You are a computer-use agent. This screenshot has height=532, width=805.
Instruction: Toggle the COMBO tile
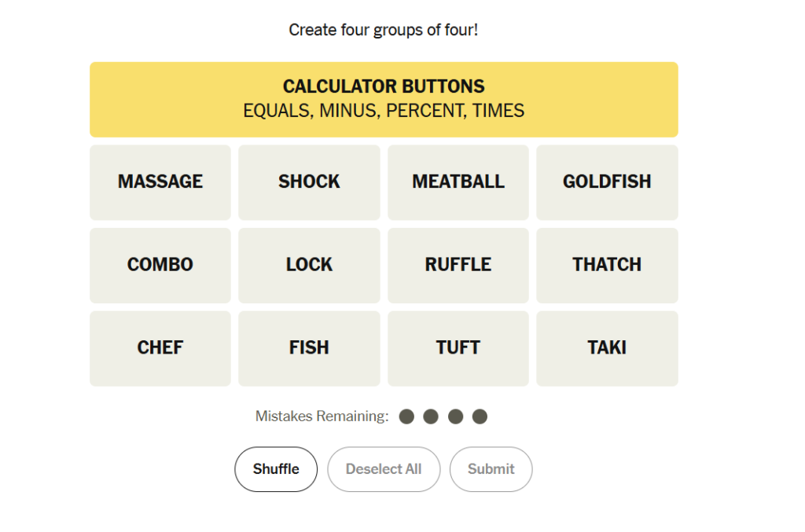[x=160, y=265]
